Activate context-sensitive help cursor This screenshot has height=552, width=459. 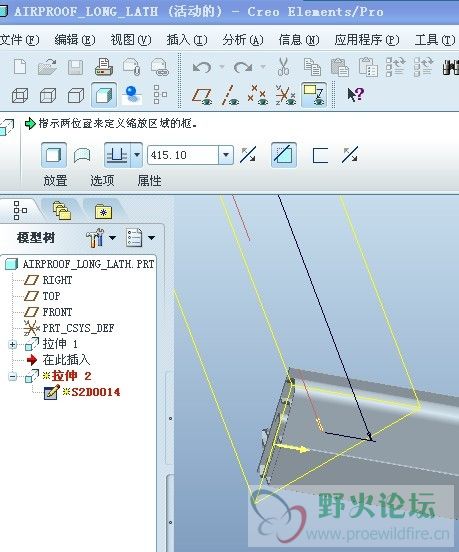point(355,95)
